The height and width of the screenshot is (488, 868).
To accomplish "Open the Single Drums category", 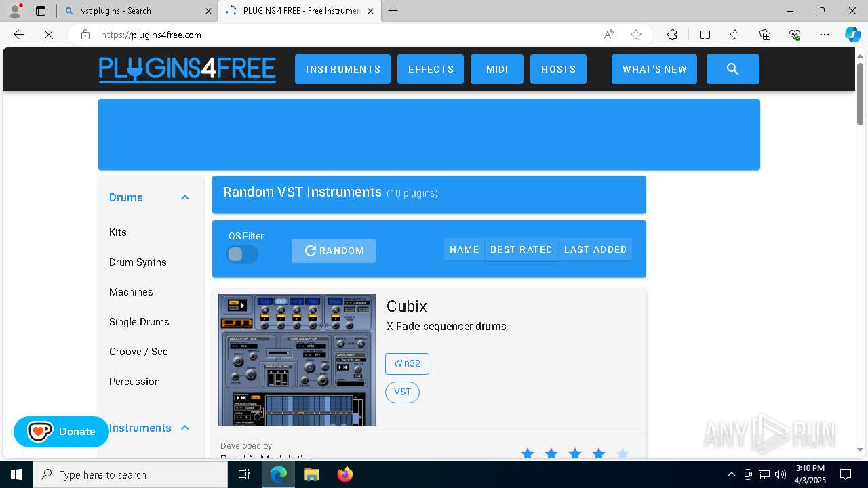I will [x=139, y=321].
